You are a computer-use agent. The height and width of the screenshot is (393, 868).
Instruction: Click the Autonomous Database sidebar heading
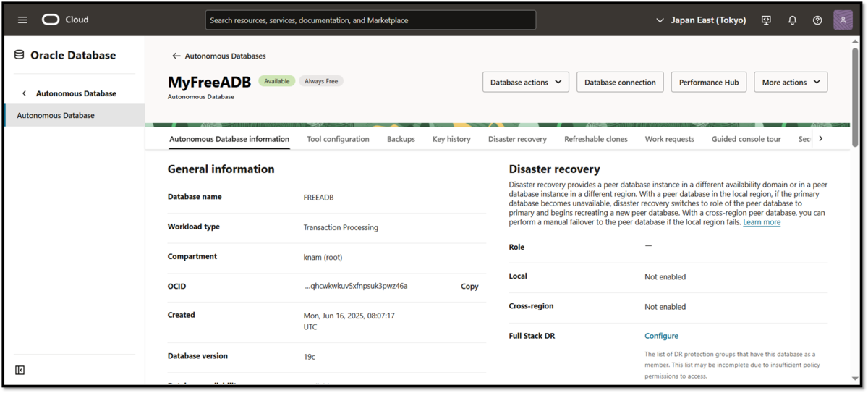tap(76, 93)
